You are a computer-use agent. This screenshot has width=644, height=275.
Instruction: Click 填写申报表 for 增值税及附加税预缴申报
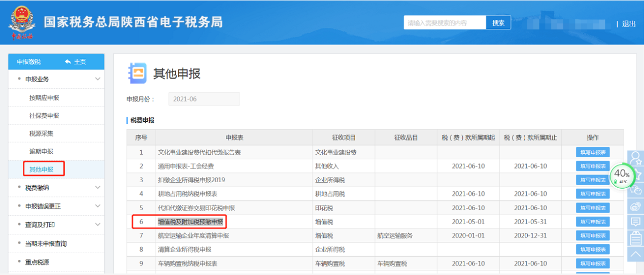pos(592,222)
